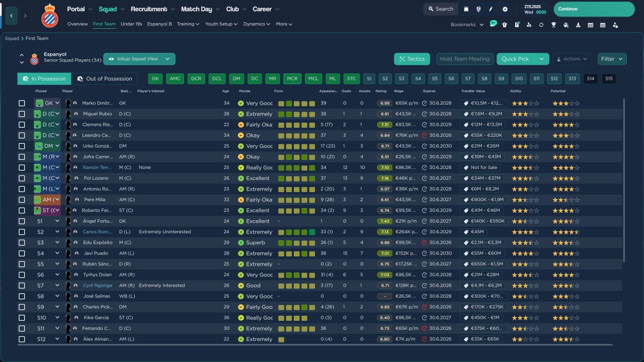Tick the checkbox for Miguel Rubio
644x362 pixels.
[22, 114]
